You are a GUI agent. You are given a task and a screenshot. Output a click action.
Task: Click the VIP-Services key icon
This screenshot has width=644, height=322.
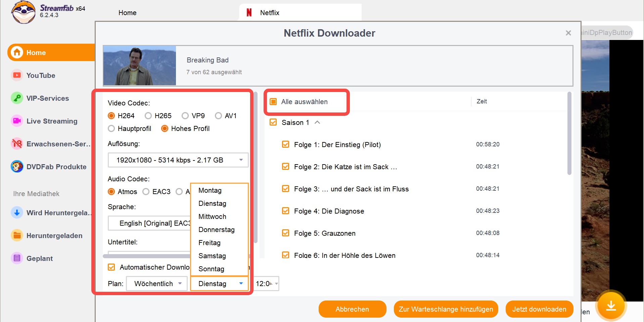(17, 98)
